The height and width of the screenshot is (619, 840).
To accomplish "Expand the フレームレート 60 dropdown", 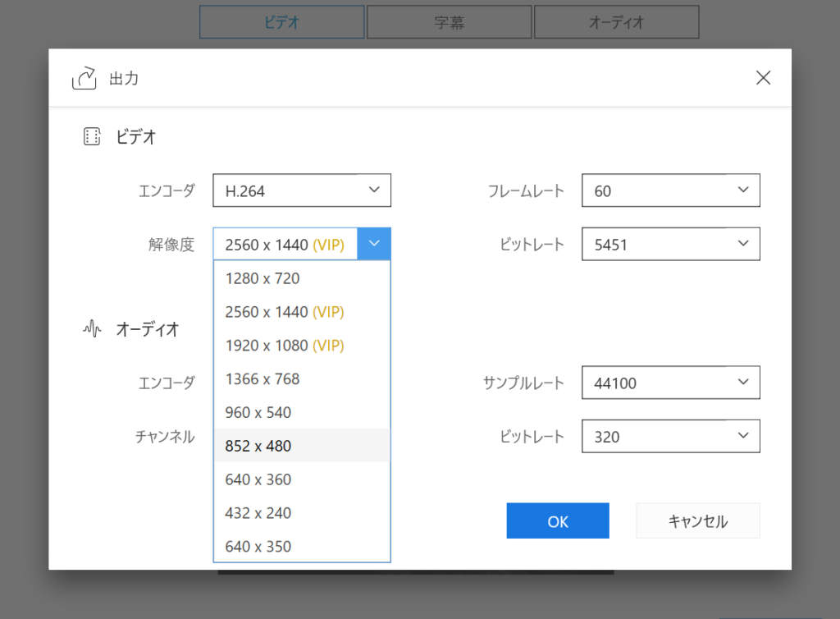I will coord(671,190).
